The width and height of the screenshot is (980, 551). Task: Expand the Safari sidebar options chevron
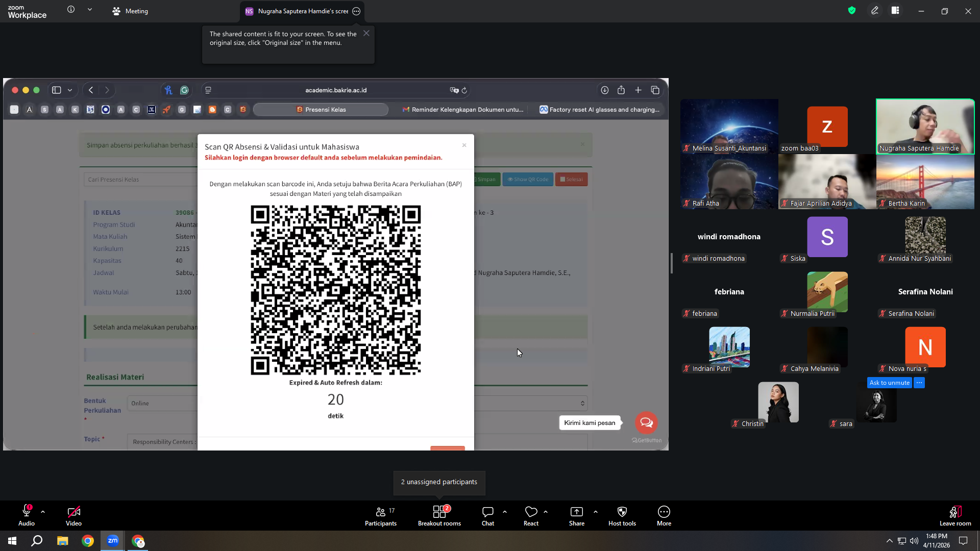(70, 90)
